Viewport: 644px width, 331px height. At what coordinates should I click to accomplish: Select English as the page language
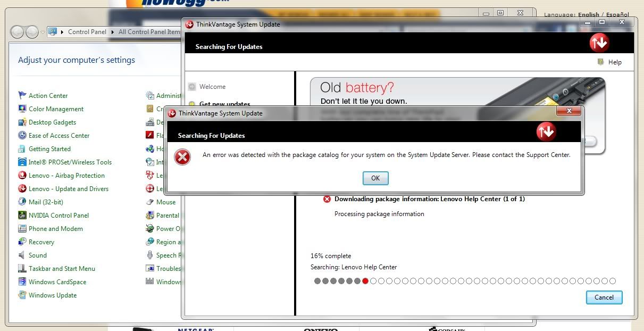point(589,15)
